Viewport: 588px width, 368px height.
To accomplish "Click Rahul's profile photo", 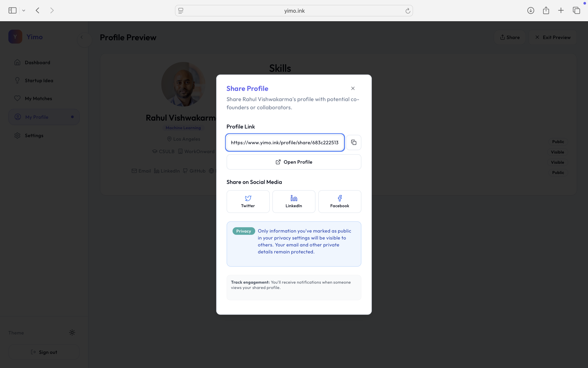I will click(184, 84).
